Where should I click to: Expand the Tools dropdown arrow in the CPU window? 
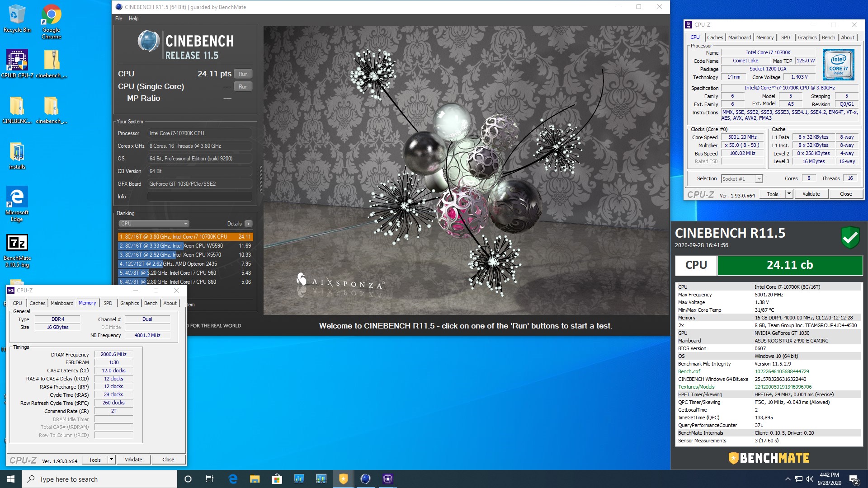789,194
